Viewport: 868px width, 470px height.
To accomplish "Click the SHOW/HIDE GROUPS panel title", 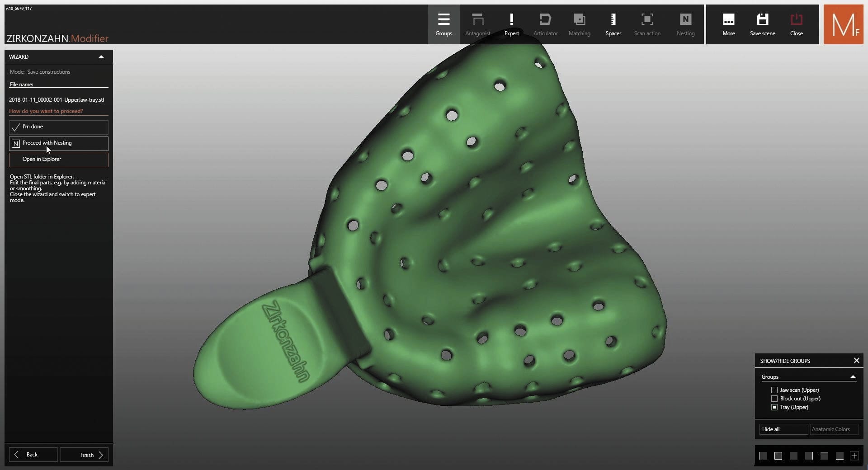I will (x=785, y=361).
